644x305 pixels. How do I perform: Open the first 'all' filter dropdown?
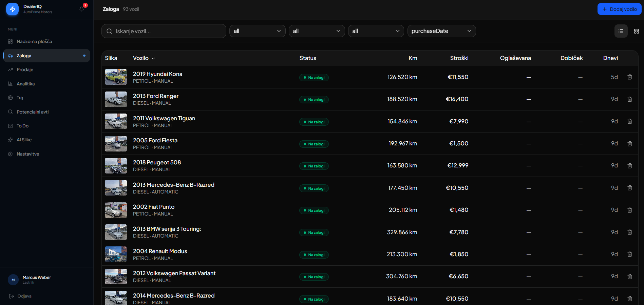257,31
